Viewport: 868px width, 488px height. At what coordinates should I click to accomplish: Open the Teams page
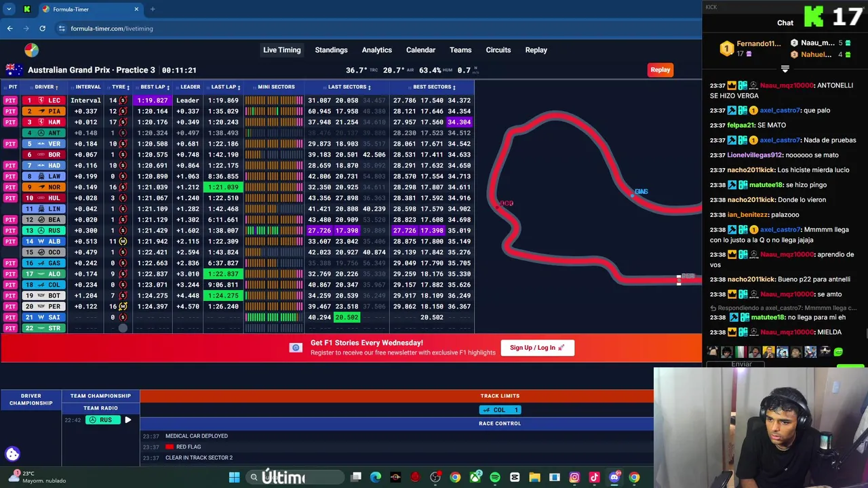point(460,50)
